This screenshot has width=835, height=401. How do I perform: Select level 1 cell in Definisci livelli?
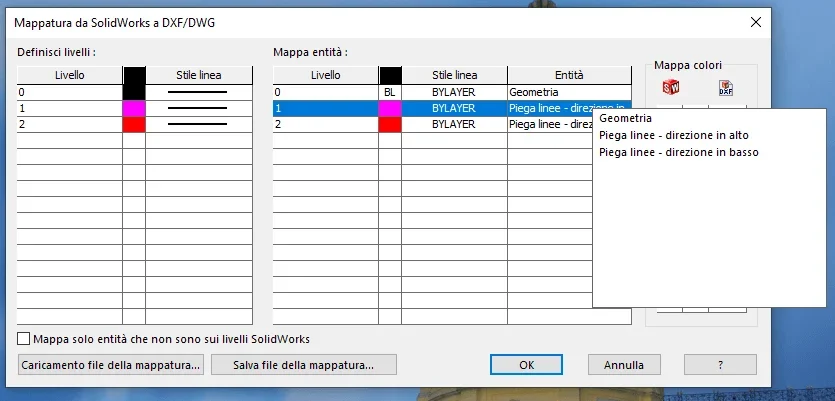coord(70,108)
